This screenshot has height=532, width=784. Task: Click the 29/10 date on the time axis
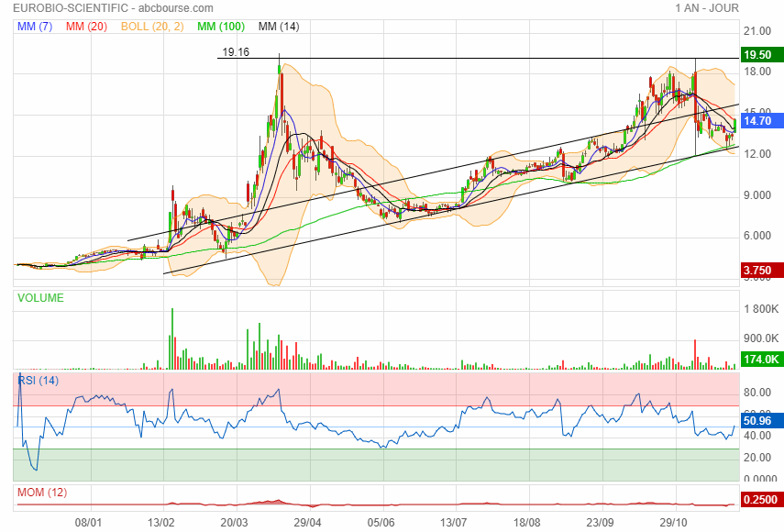(675, 521)
